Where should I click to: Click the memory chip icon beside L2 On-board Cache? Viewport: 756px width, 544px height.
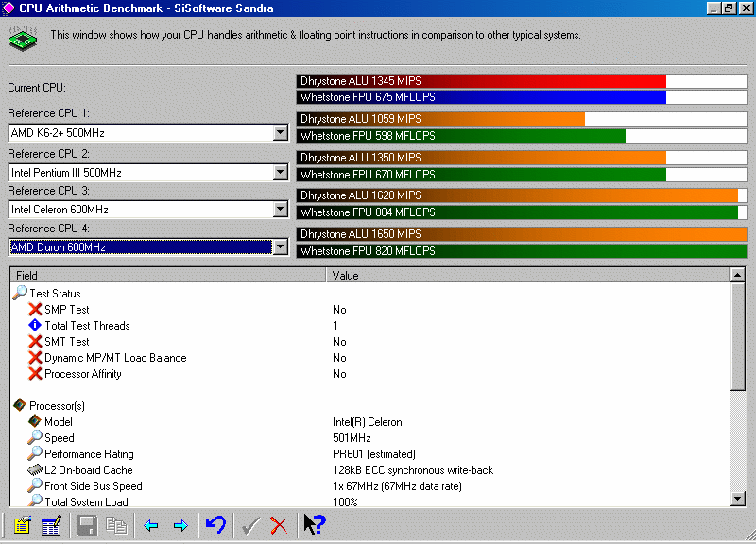click(x=35, y=469)
